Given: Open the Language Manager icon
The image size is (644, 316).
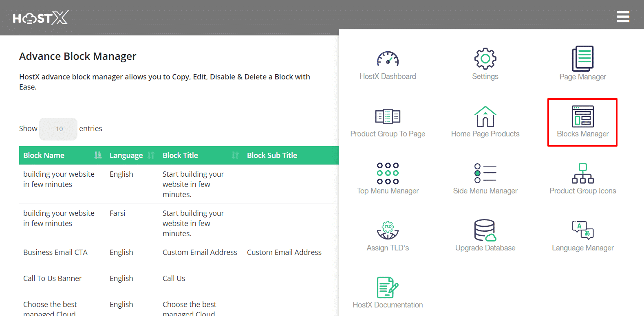Looking at the screenshot, I should [582, 230].
